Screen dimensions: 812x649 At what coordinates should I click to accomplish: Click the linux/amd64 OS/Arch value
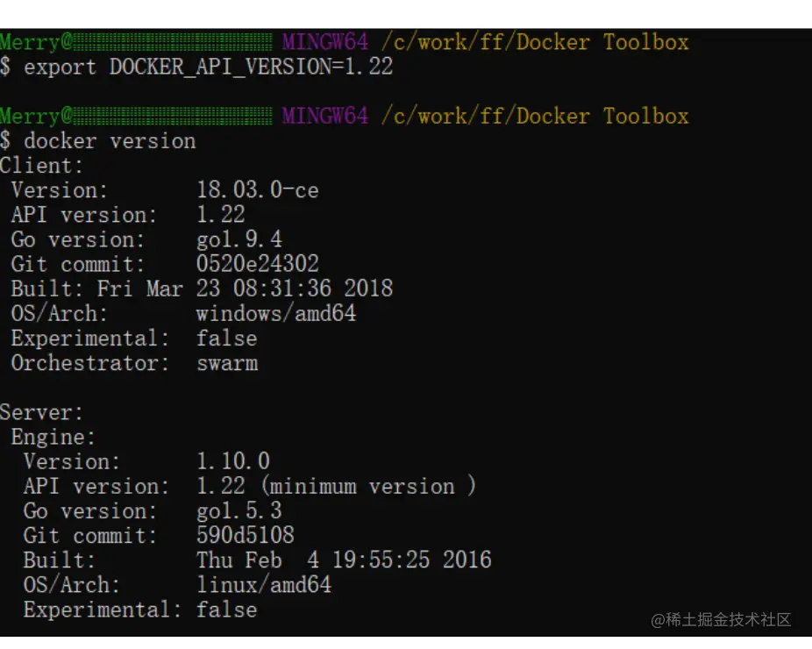[x=264, y=585]
